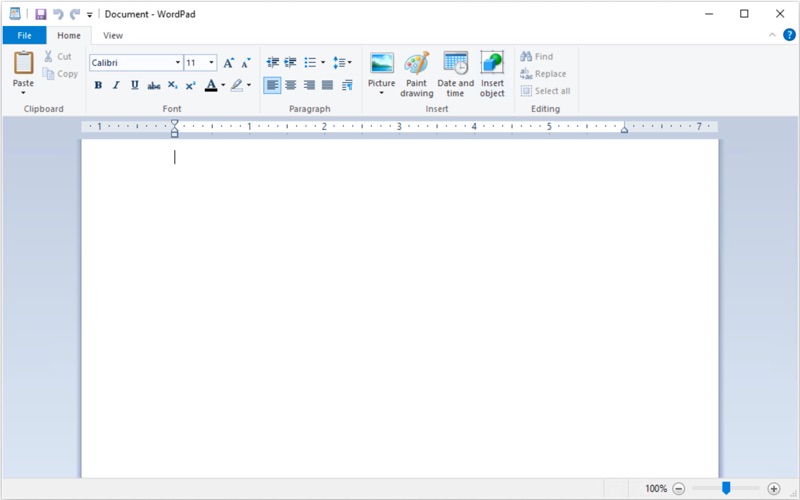The image size is (800, 500).
Task: Click Find in the Editing group
Action: (537, 56)
